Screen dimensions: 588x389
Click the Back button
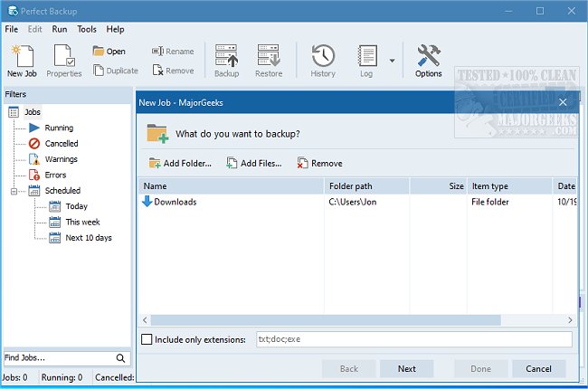point(349,369)
